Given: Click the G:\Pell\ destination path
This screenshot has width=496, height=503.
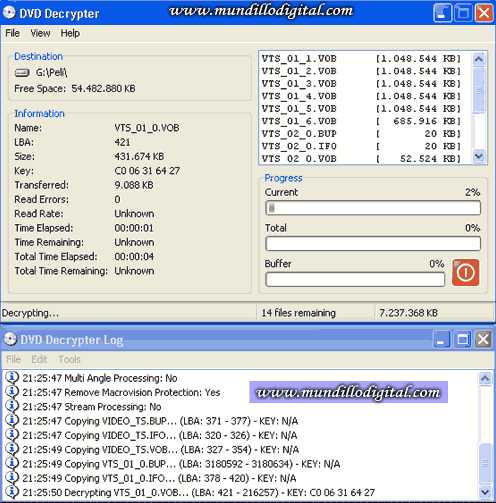Looking at the screenshot, I should click(x=51, y=72).
